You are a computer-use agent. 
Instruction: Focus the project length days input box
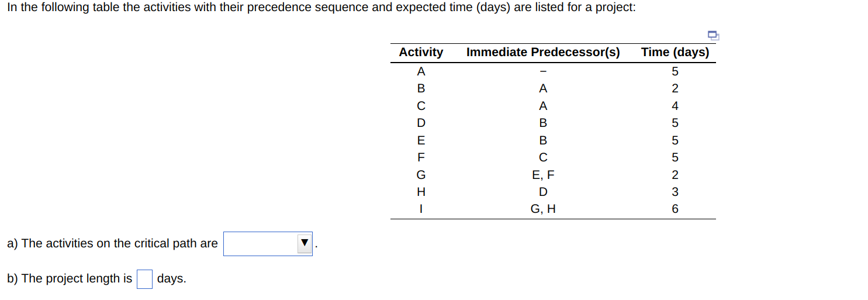click(145, 279)
